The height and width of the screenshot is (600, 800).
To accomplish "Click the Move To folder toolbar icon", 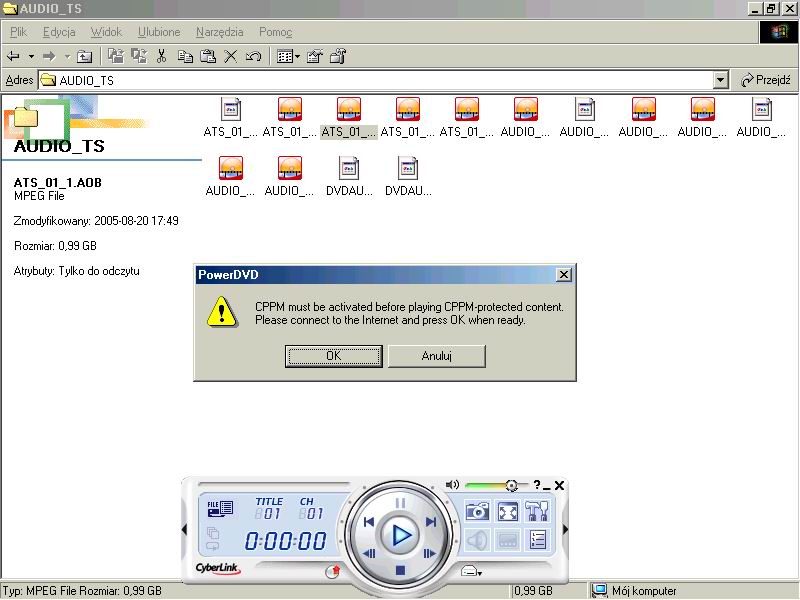I will (x=116, y=56).
